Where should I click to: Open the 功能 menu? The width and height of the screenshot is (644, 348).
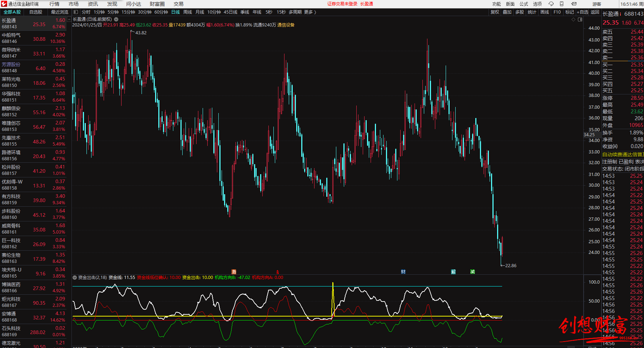497,4
